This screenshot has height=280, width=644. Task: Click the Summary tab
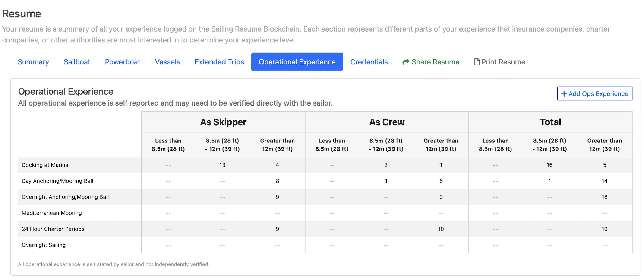tap(33, 62)
